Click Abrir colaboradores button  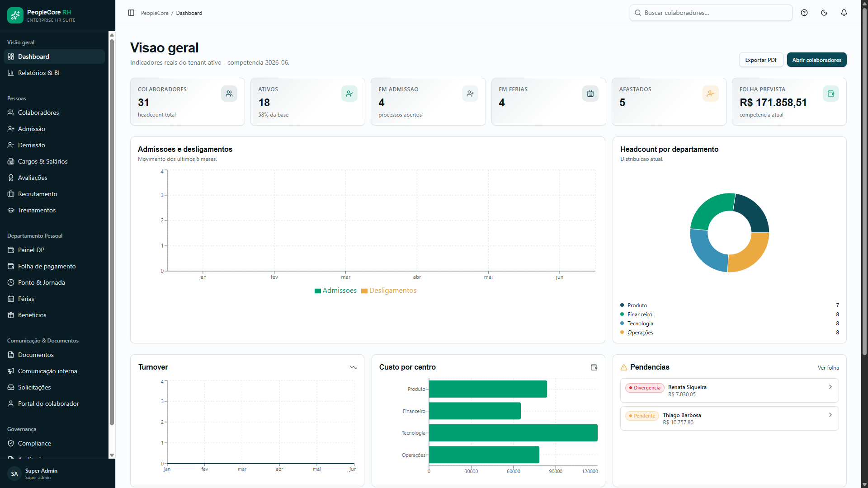coord(816,60)
